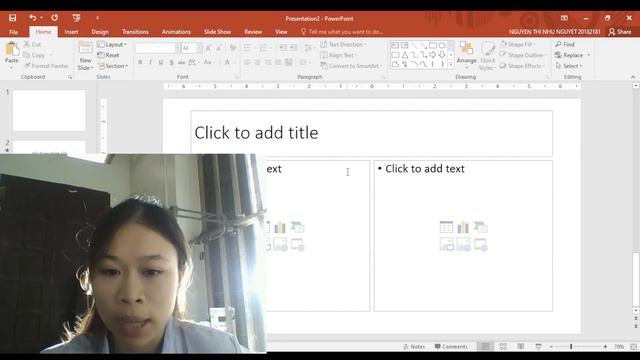Open the Section dropdown
The image size is (640, 360).
pyautogui.click(x=113, y=66)
